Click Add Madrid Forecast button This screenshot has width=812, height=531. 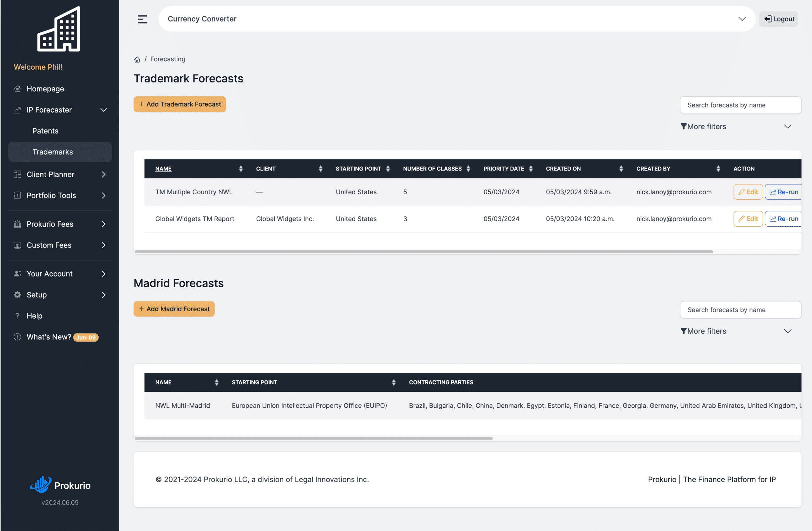tap(174, 309)
